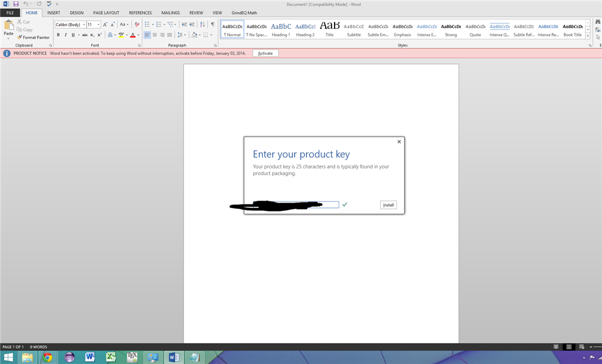602x364 pixels.
Task: Open the Customize Quick Access Toolbar dropdown
Action: pos(57,4)
